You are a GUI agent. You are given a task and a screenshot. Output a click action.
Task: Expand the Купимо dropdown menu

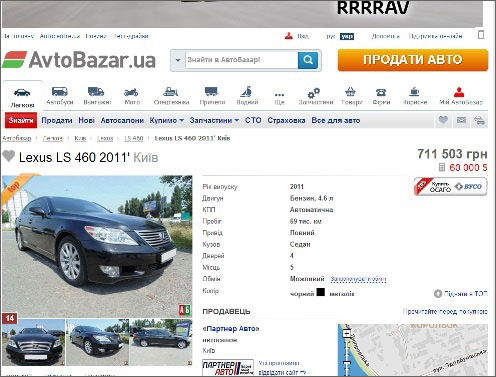click(x=166, y=120)
